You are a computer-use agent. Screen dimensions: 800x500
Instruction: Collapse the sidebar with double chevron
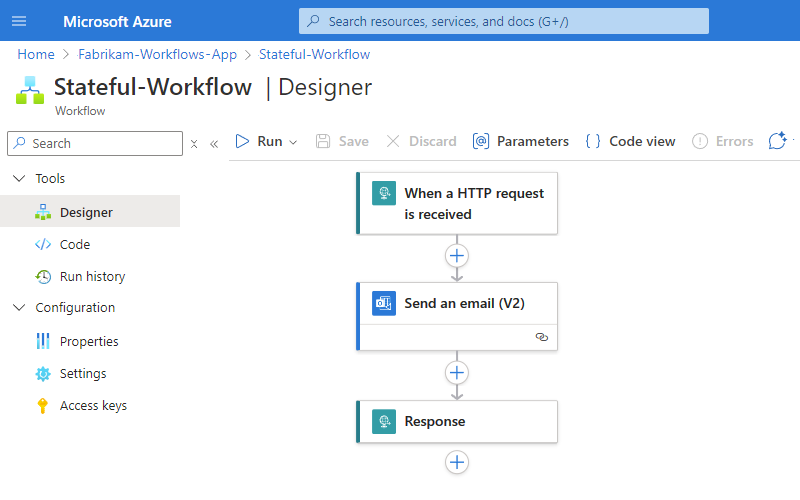tap(214, 144)
